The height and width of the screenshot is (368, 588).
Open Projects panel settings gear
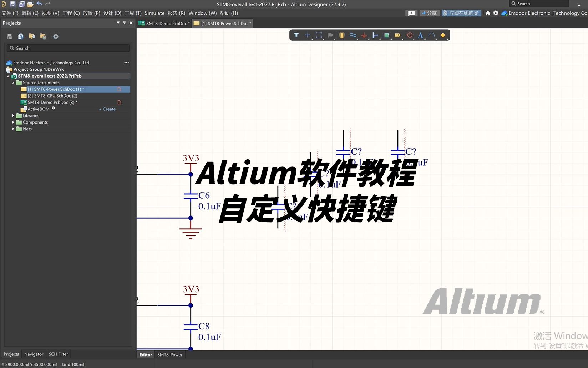[x=56, y=36]
